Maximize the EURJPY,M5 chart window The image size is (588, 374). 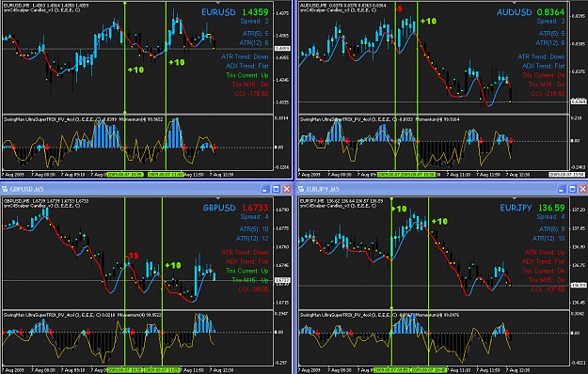click(572, 189)
